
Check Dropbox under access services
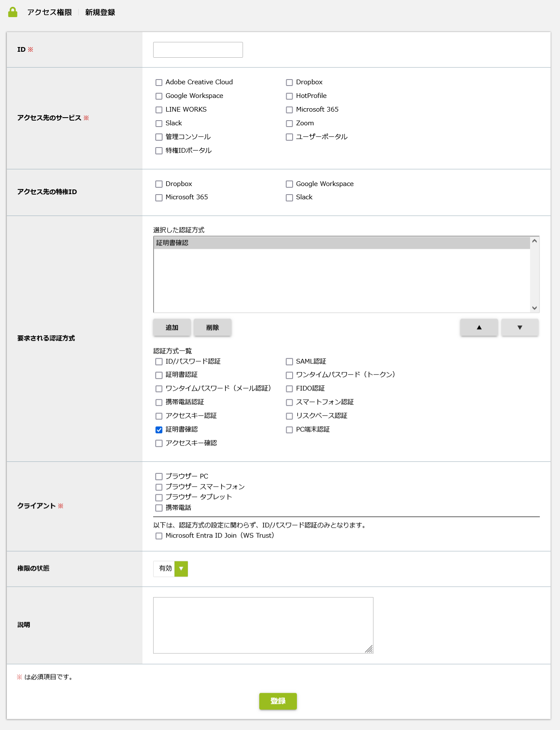[x=289, y=83]
